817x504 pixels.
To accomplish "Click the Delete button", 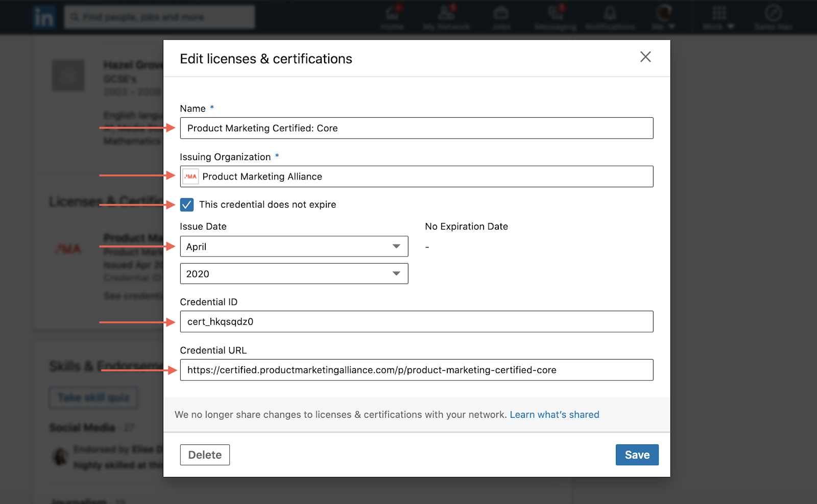I will (205, 455).
